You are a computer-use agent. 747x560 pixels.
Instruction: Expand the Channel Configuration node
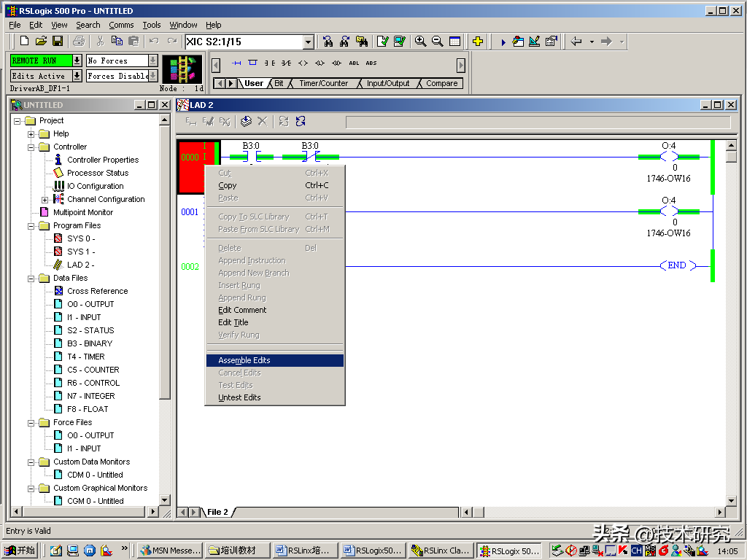click(45, 200)
